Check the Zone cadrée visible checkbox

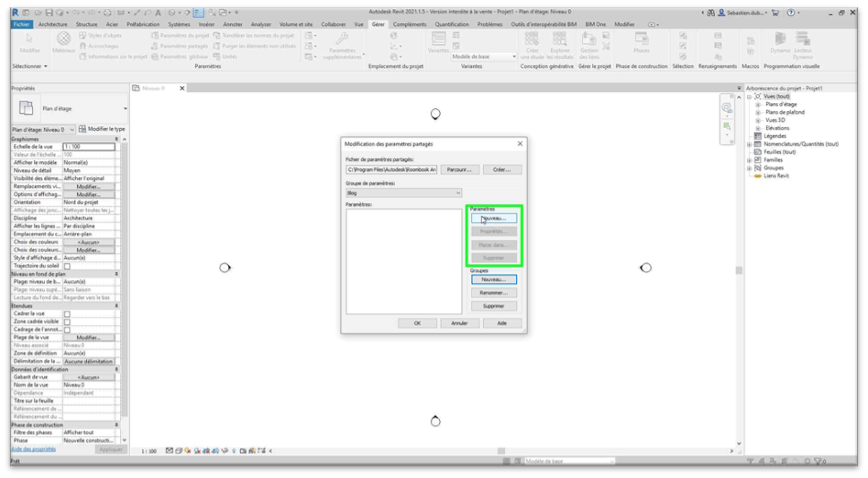click(67, 321)
